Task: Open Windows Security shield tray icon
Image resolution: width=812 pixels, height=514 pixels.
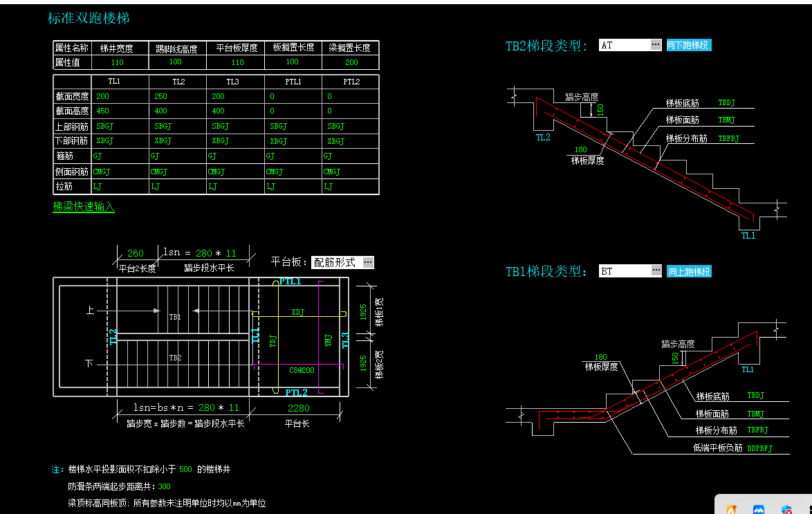Action: pos(786,510)
